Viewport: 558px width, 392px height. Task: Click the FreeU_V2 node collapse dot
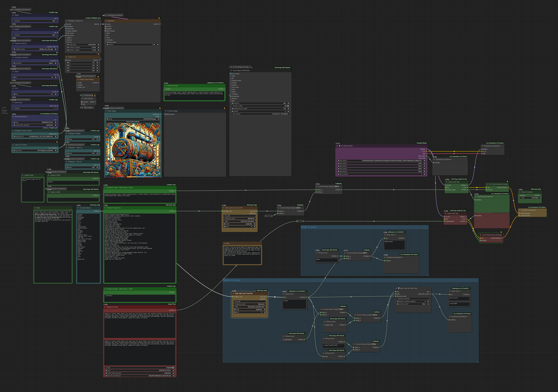(x=67, y=57)
